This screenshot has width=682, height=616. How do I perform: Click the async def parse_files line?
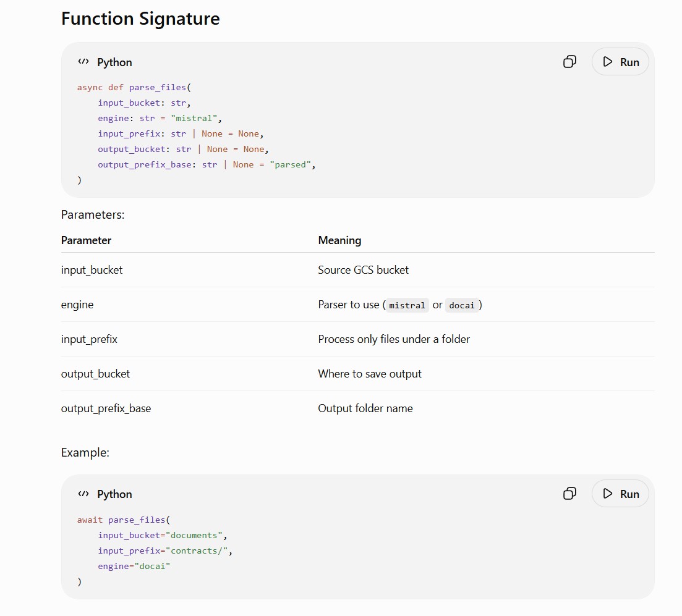tap(134, 87)
